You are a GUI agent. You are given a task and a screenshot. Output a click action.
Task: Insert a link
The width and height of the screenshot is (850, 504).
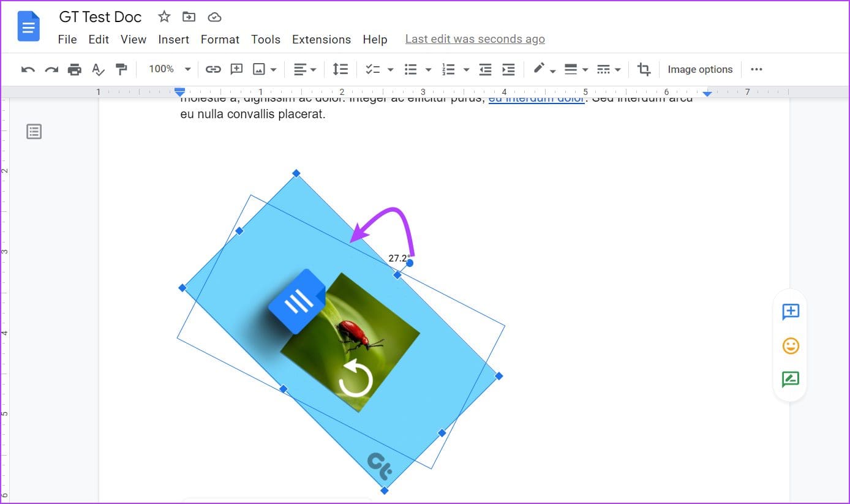[x=213, y=69]
